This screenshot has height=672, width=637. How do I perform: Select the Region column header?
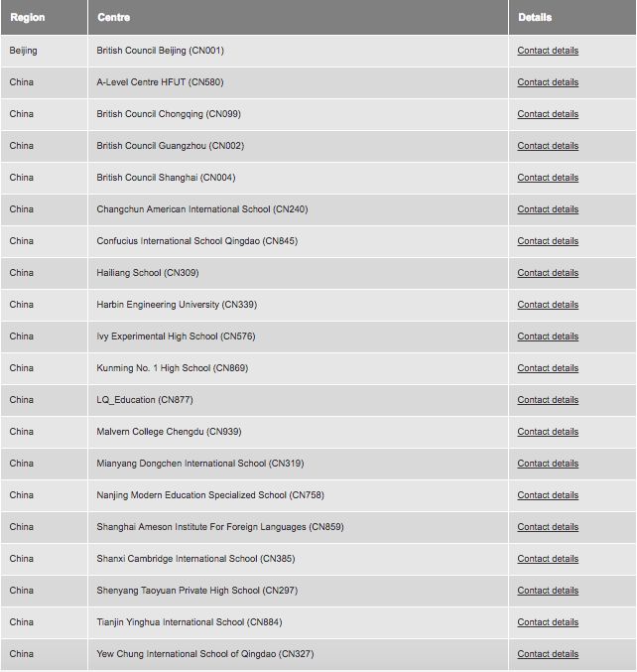(x=28, y=17)
